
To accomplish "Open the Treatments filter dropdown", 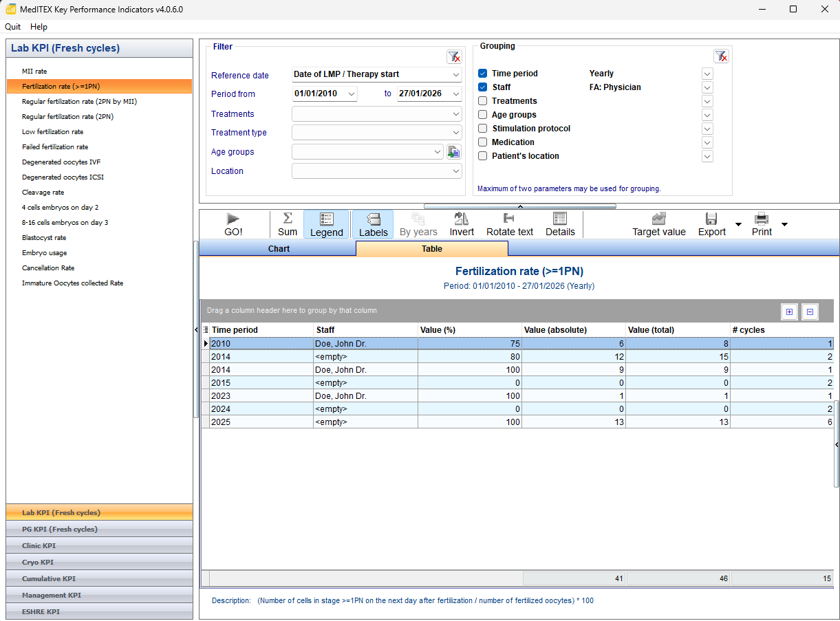I will tap(456, 114).
